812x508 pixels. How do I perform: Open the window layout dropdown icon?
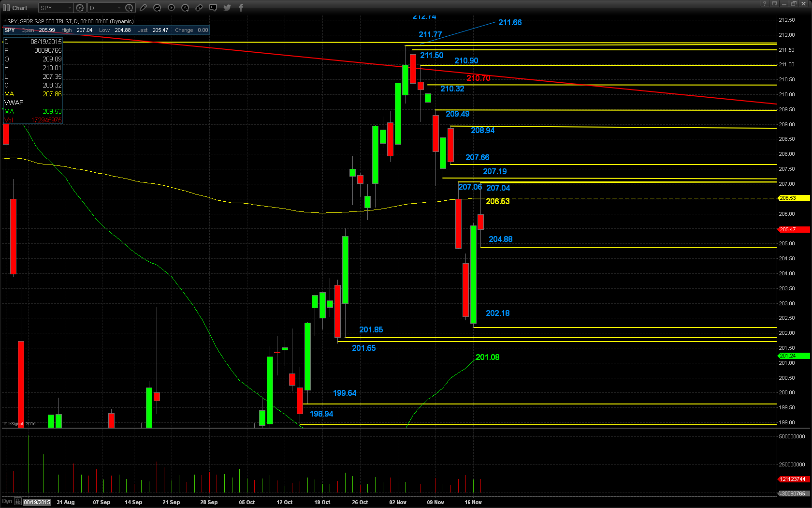(x=774, y=3)
